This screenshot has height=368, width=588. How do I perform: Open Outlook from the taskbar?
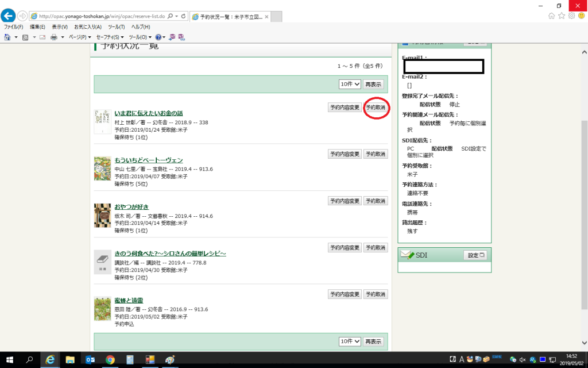point(90,360)
